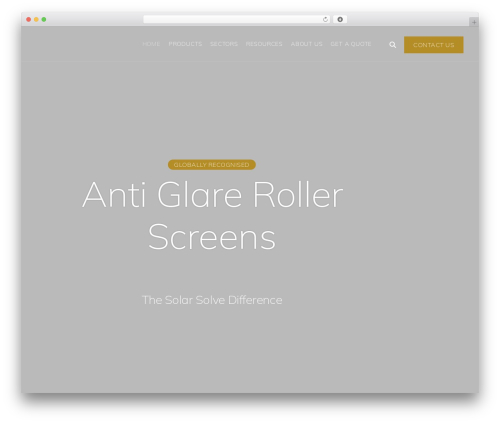This screenshot has width=500, height=423.
Task: Open the Products menu
Action: coord(185,44)
